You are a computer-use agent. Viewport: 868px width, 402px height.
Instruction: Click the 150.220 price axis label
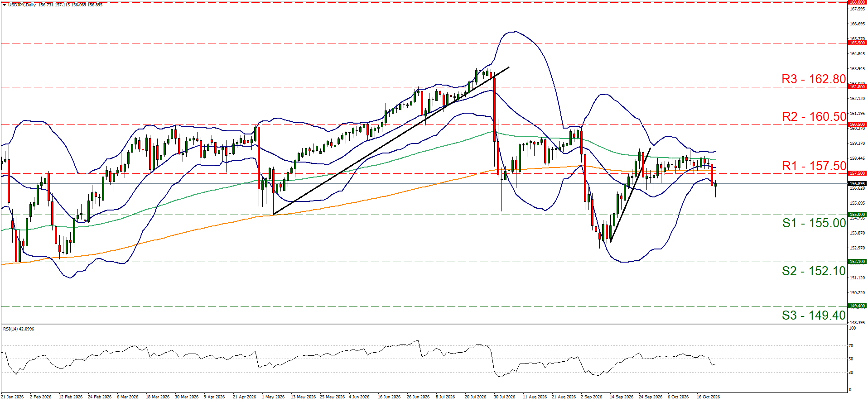[x=857, y=292]
